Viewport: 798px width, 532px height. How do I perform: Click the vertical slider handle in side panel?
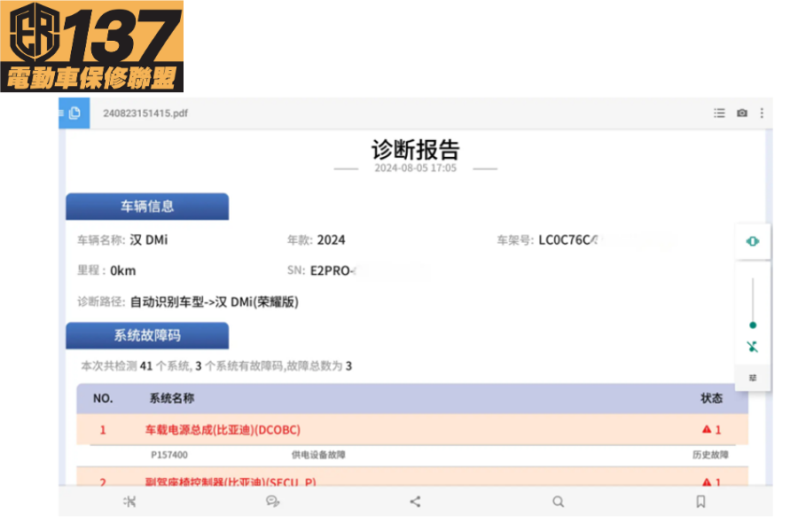(753, 325)
